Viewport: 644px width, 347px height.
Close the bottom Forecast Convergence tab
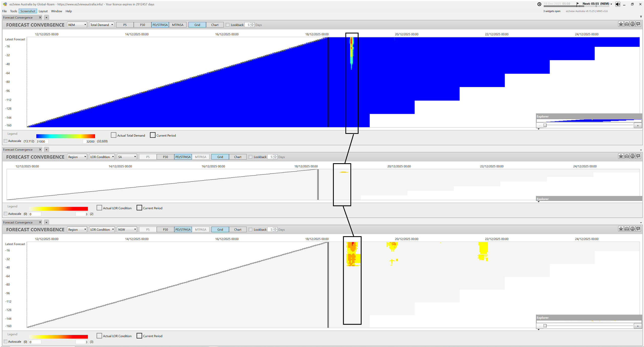[40, 222]
